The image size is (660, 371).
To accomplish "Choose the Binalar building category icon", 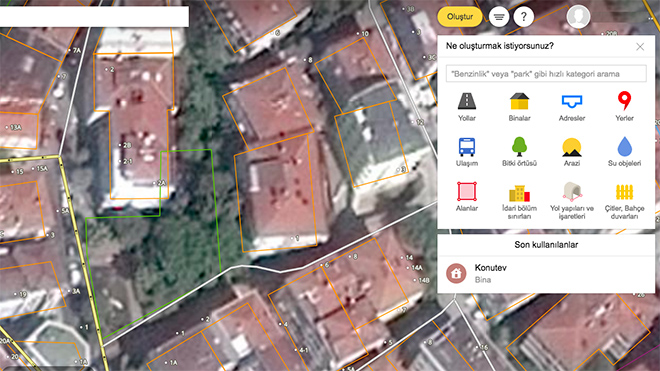I will click(519, 101).
